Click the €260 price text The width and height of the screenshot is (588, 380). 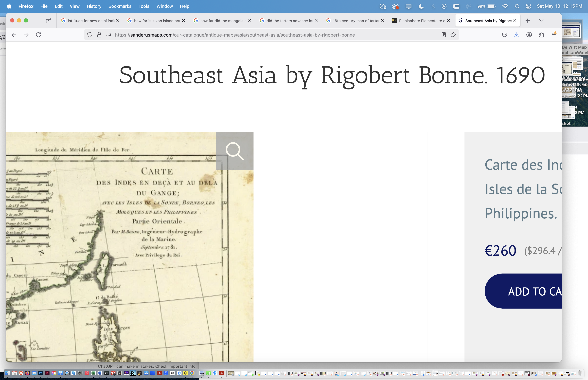[x=500, y=251]
